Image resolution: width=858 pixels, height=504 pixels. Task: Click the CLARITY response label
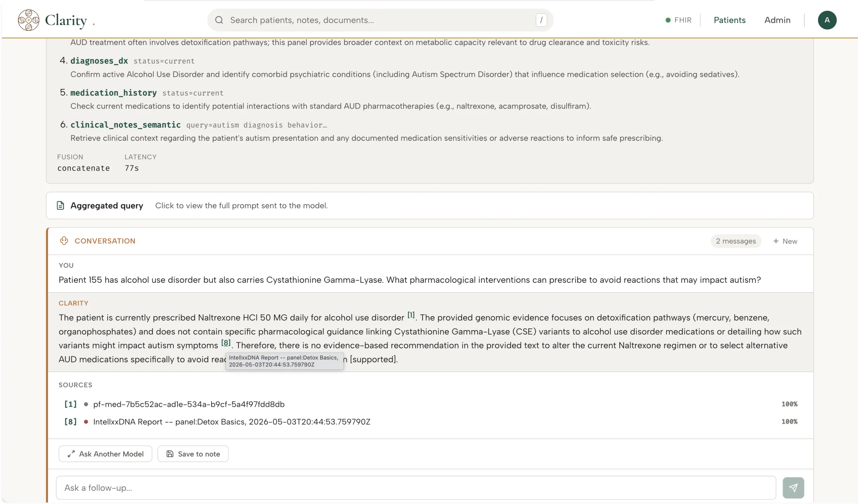(73, 303)
